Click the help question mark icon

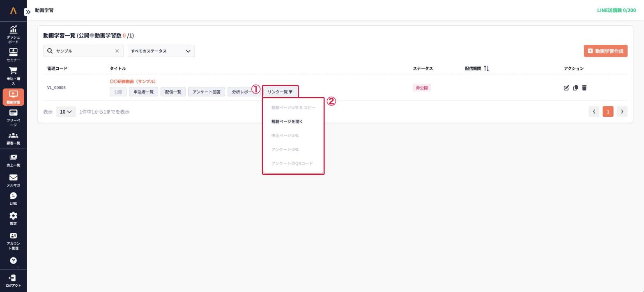click(13, 261)
